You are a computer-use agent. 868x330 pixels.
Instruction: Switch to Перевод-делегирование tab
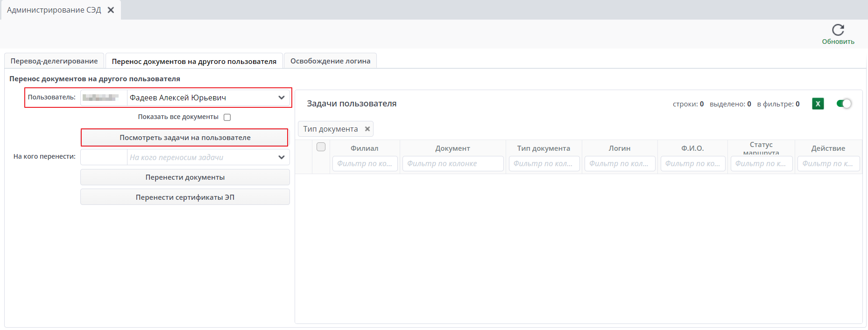coord(54,61)
